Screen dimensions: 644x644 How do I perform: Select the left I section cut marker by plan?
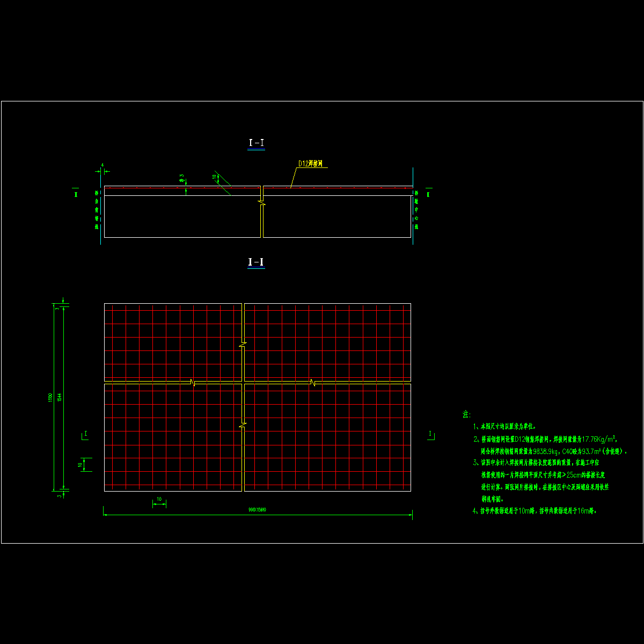point(85,435)
